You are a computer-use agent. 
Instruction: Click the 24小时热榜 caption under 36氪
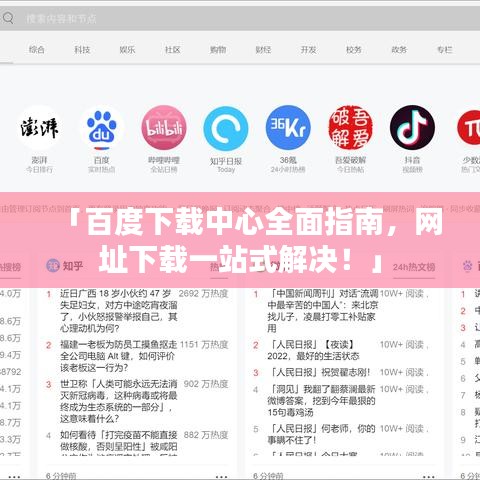tap(288, 170)
